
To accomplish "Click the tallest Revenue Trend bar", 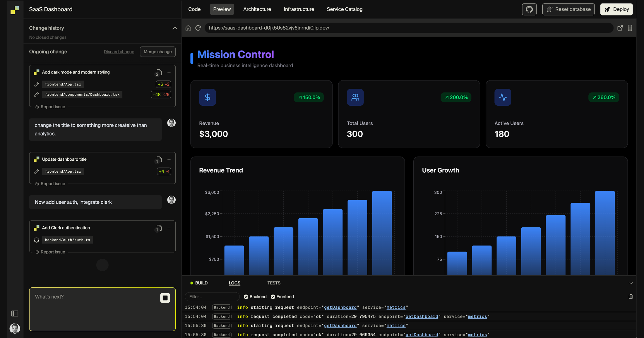I will (x=382, y=233).
